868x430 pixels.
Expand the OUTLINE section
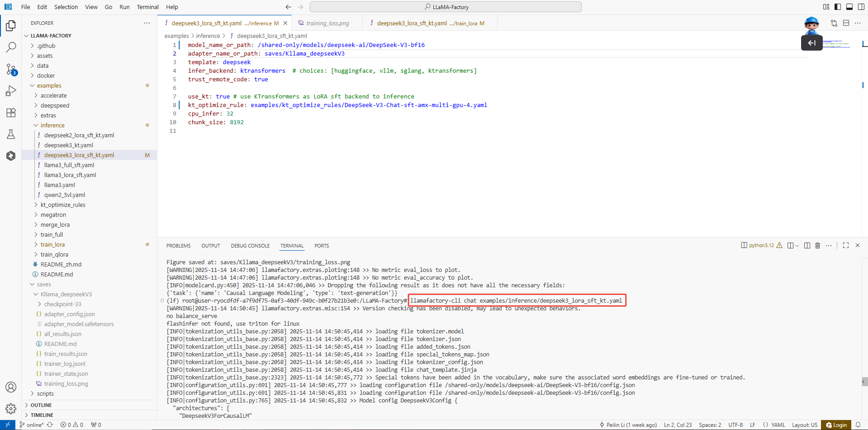pos(41,405)
